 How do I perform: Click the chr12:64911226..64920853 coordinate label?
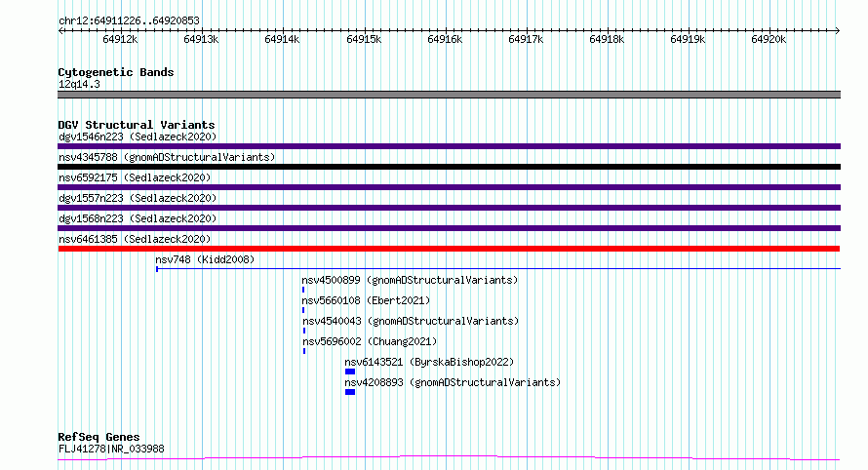click(x=129, y=20)
